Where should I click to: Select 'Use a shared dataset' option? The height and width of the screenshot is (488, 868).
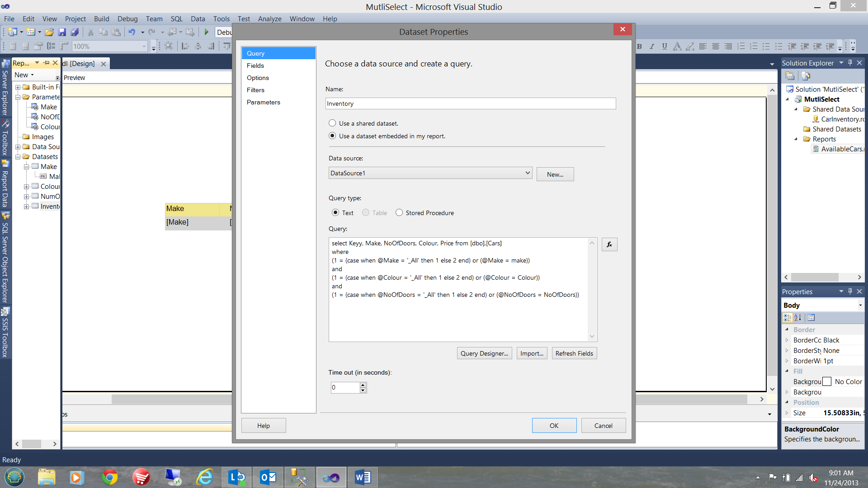[x=332, y=123]
